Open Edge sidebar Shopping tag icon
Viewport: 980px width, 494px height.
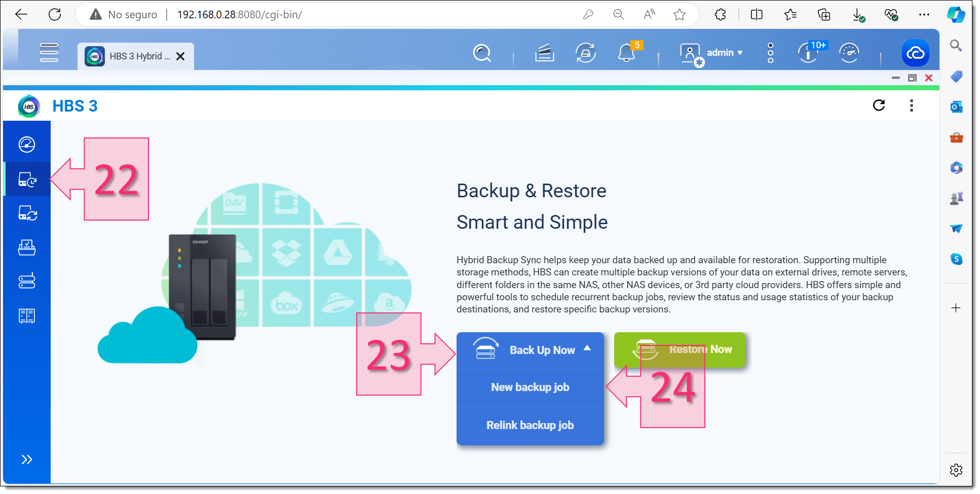tap(956, 77)
